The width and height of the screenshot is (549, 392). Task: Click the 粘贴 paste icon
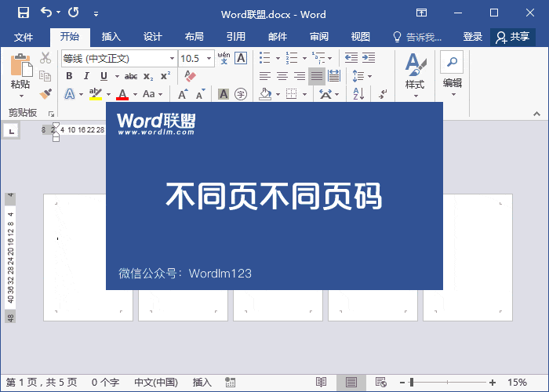(20, 65)
